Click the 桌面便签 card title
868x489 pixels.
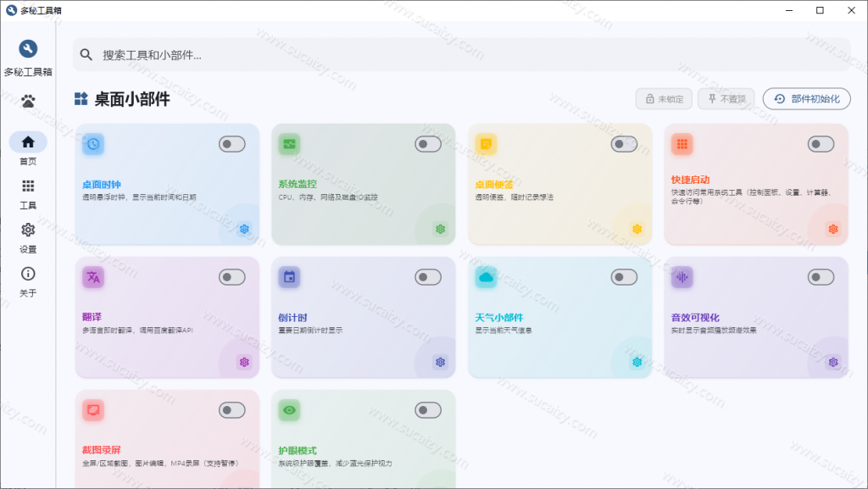point(494,185)
